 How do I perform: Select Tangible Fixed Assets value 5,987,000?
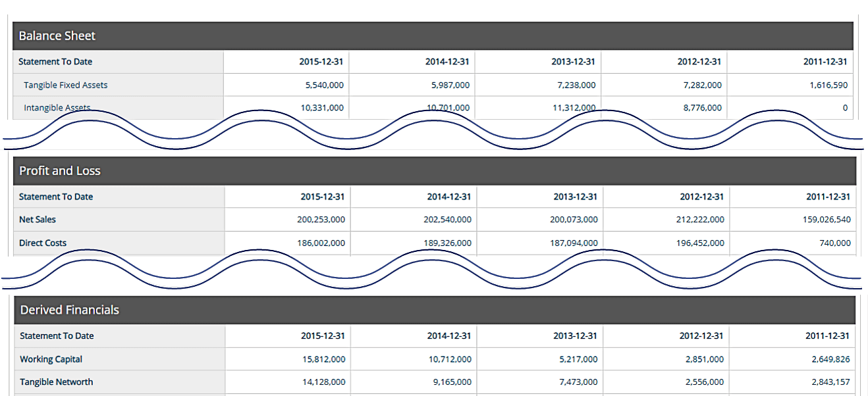coord(450,85)
